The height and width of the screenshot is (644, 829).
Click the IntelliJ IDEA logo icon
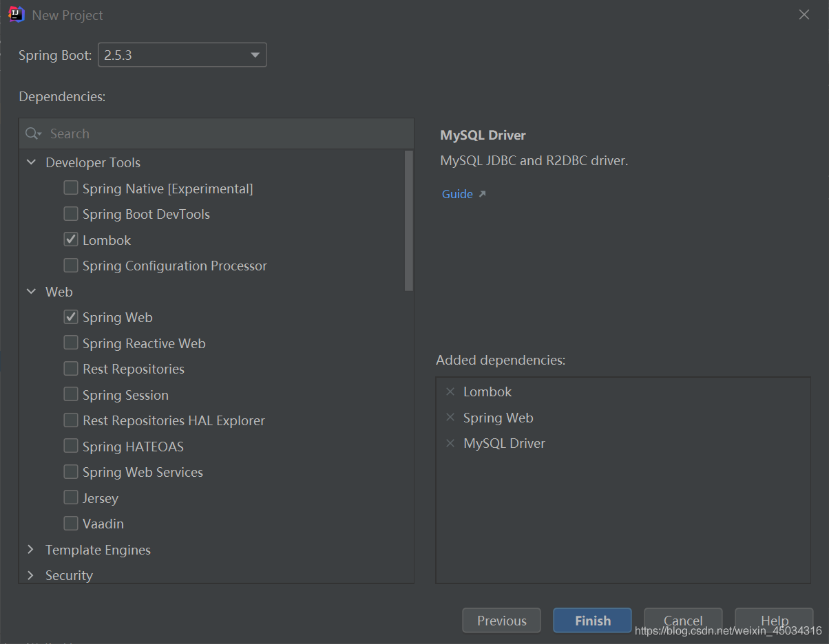pos(17,14)
